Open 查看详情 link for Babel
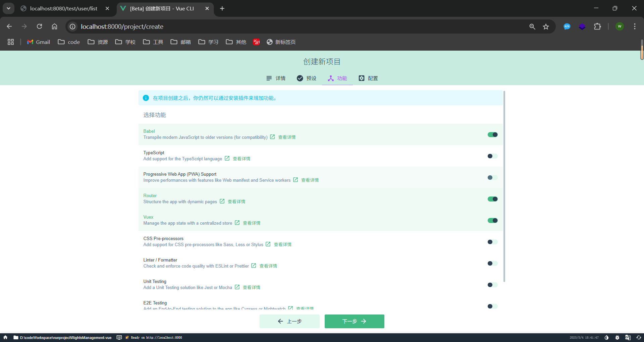This screenshot has height=342, width=644. point(287,137)
